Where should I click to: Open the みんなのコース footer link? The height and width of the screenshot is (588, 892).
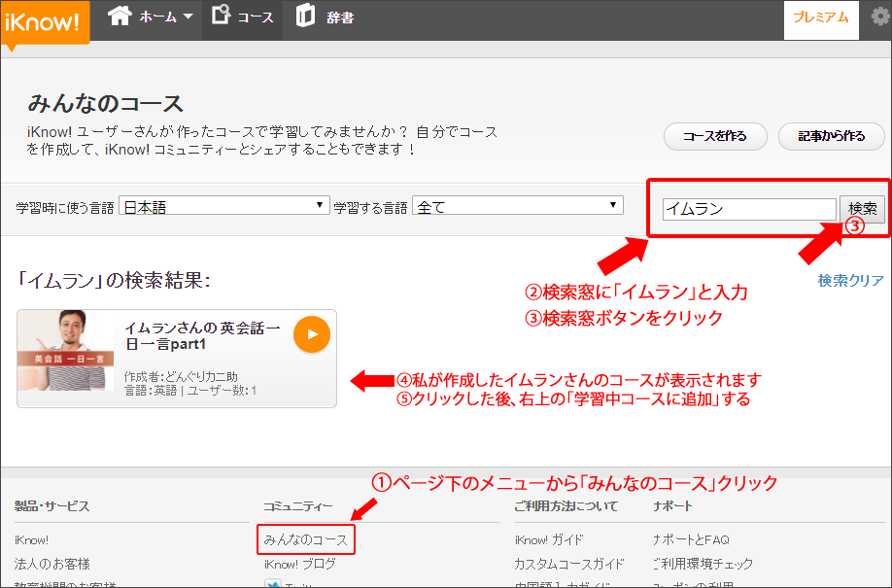[x=308, y=539]
